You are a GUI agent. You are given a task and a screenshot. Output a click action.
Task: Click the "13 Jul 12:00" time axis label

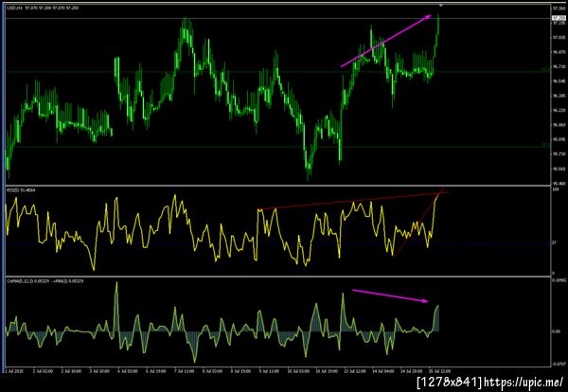(x=354, y=371)
